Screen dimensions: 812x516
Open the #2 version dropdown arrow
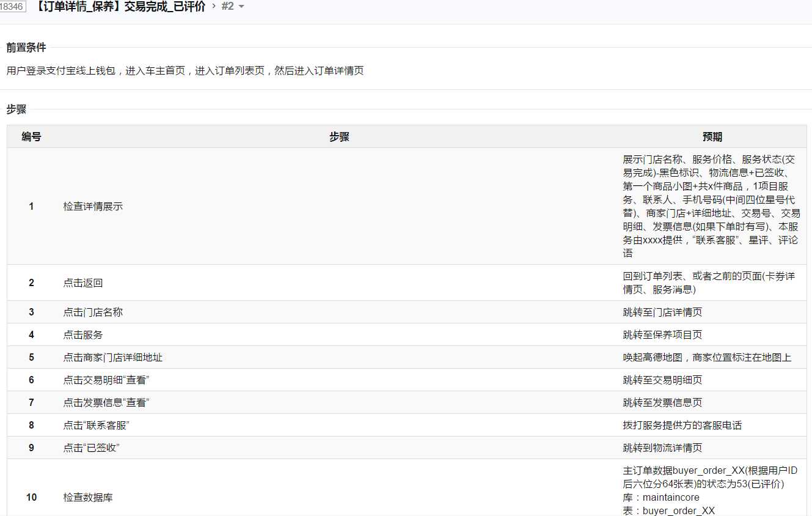tap(241, 7)
